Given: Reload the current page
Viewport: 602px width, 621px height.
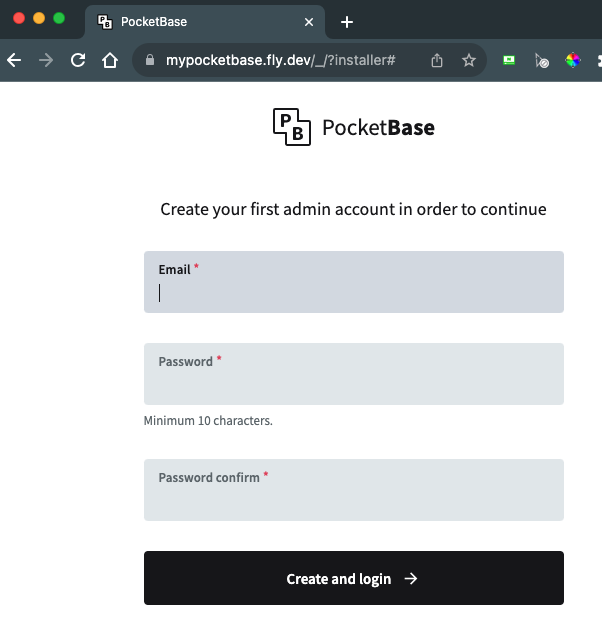Looking at the screenshot, I should click(x=77, y=60).
